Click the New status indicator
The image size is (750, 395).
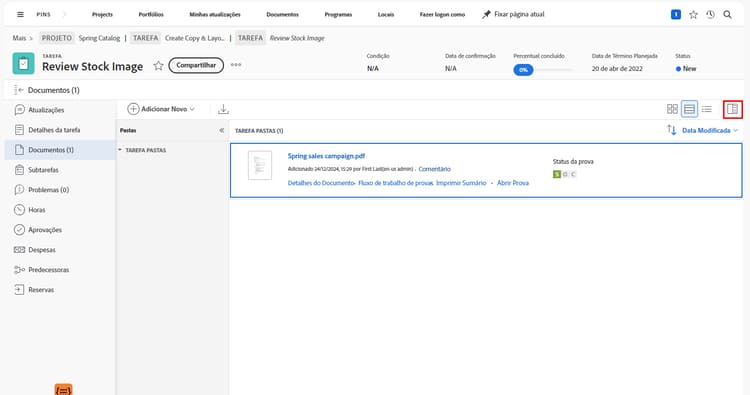point(686,69)
